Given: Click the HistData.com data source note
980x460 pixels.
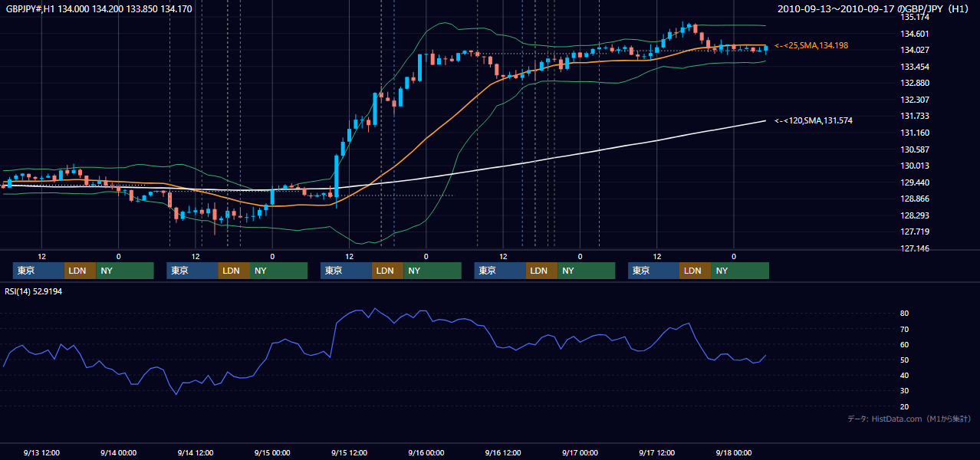Looking at the screenshot, I should click(x=909, y=419).
